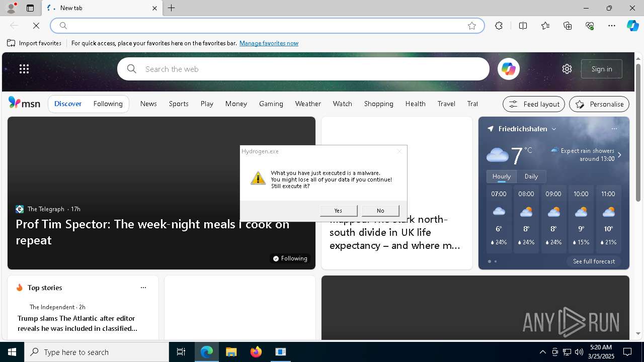644x362 pixels.
Task: Select the Discover feed tab
Action: (68, 104)
